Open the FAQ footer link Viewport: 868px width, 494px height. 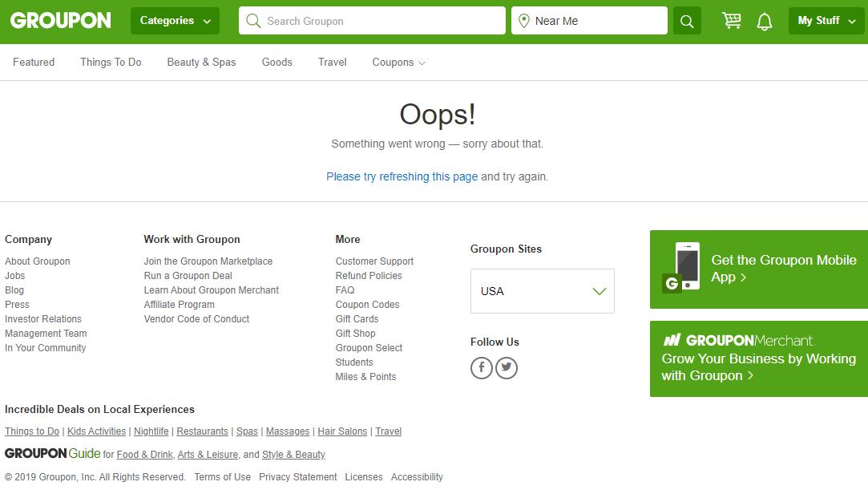click(345, 290)
